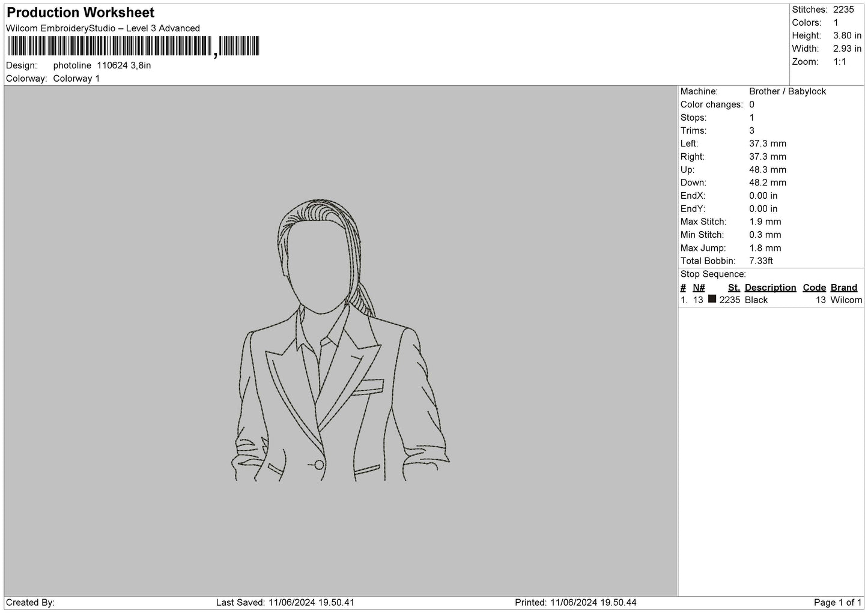Click the Description column header
This screenshot has width=868, height=613.
point(770,288)
